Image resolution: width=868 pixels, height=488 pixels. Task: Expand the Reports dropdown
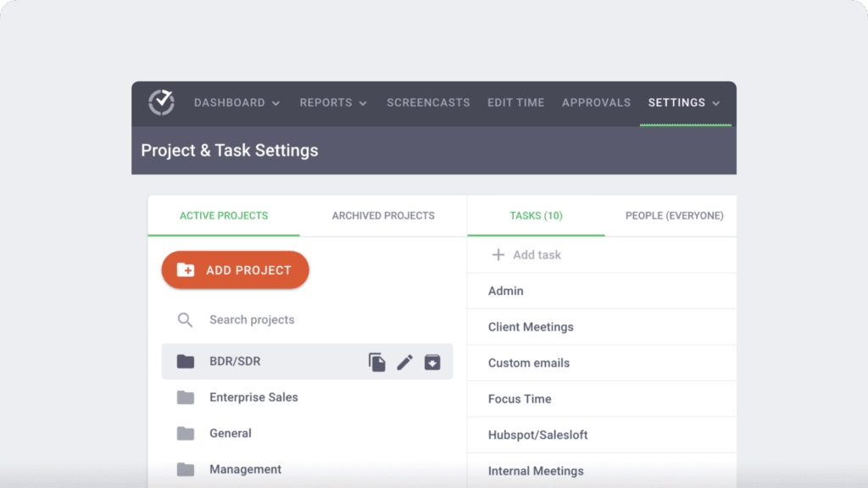[x=333, y=103]
